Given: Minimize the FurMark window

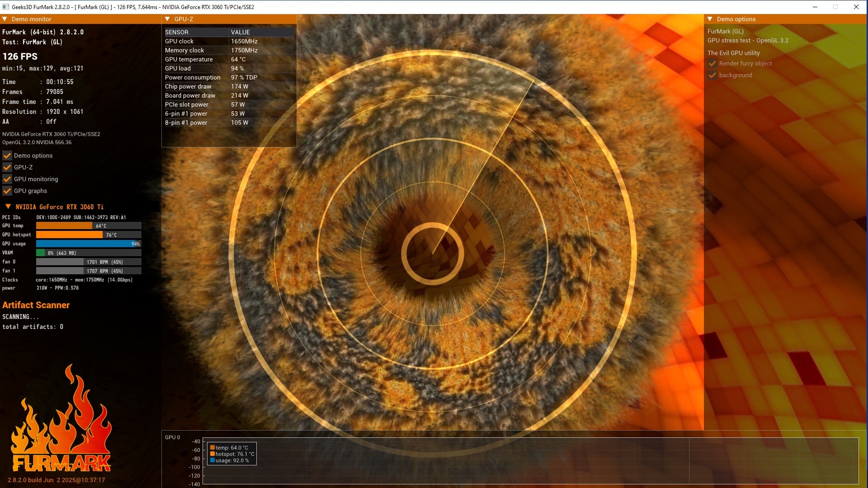Looking at the screenshot, I should (x=815, y=7).
